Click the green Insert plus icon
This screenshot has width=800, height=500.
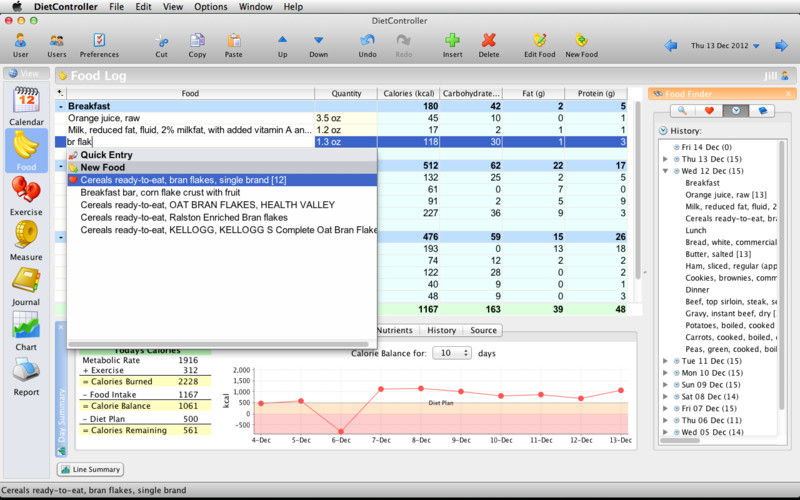[453, 45]
